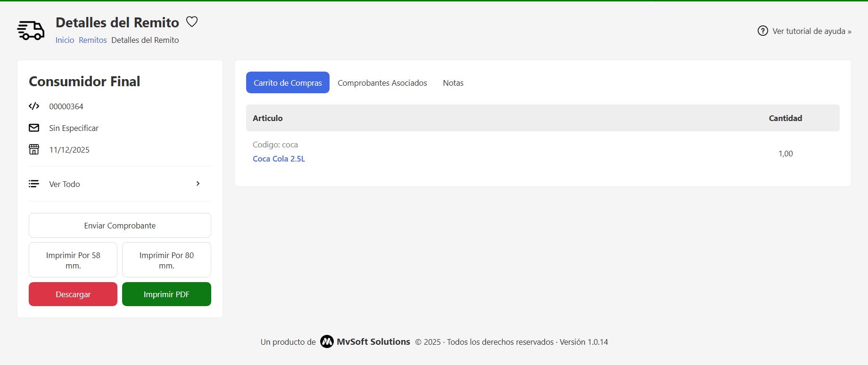Click the MvSoft Solutions logo in footer
868x365 pixels.
click(x=327, y=342)
